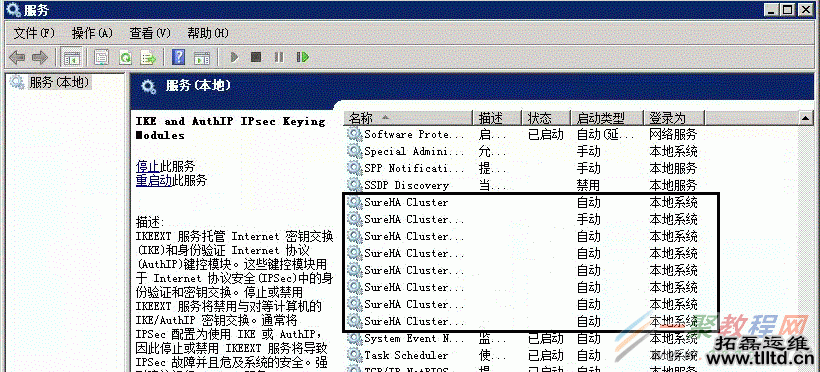The height and width of the screenshot is (372, 820).
Task: Click the 重启动 link to restart this service
Action: point(154,181)
